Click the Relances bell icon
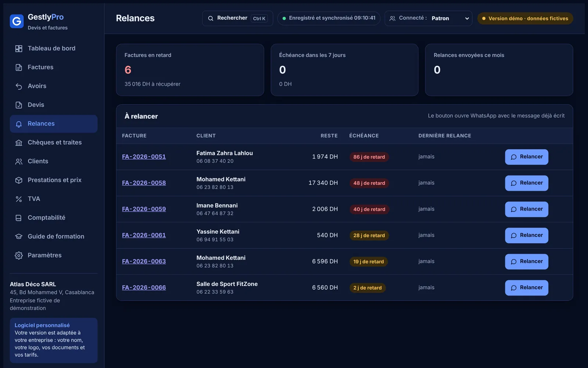The width and height of the screenshot is (588, 368). point(19,124)
